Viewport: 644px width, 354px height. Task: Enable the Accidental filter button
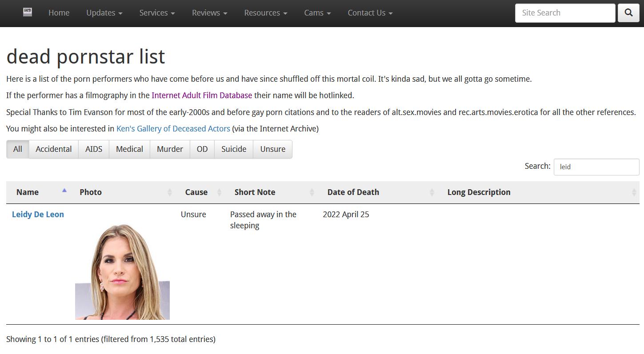(x=53, y=149)
